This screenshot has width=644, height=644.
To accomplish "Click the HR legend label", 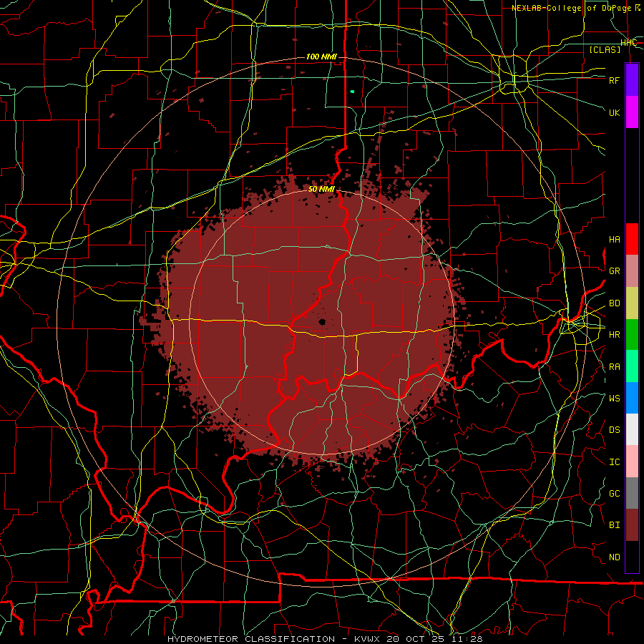I will point(615,335).
